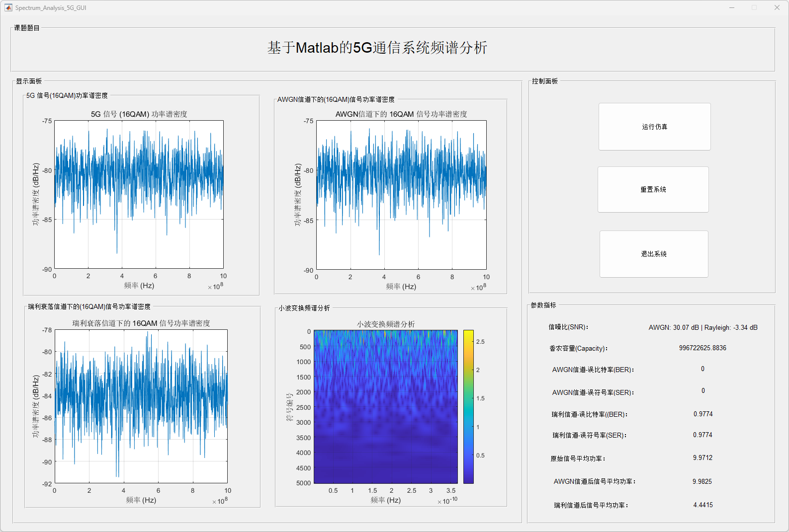Click the 瑞利信道后信号平均功率 value 4.4415

point(703,505)
